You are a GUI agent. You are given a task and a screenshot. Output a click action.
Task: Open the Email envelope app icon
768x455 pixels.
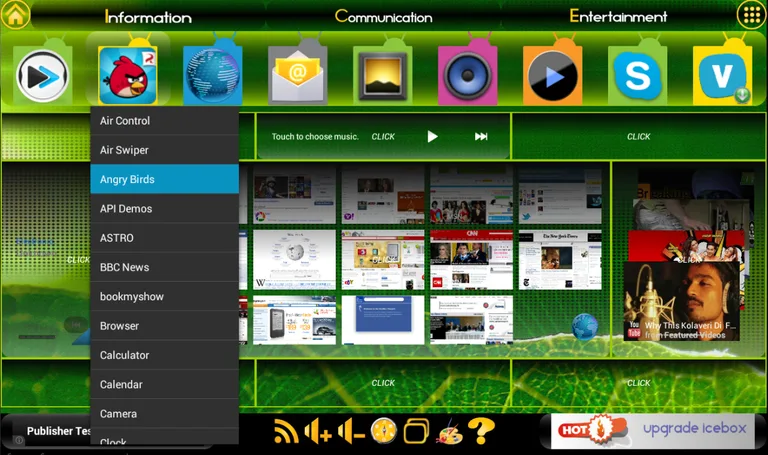coord(298,76)
